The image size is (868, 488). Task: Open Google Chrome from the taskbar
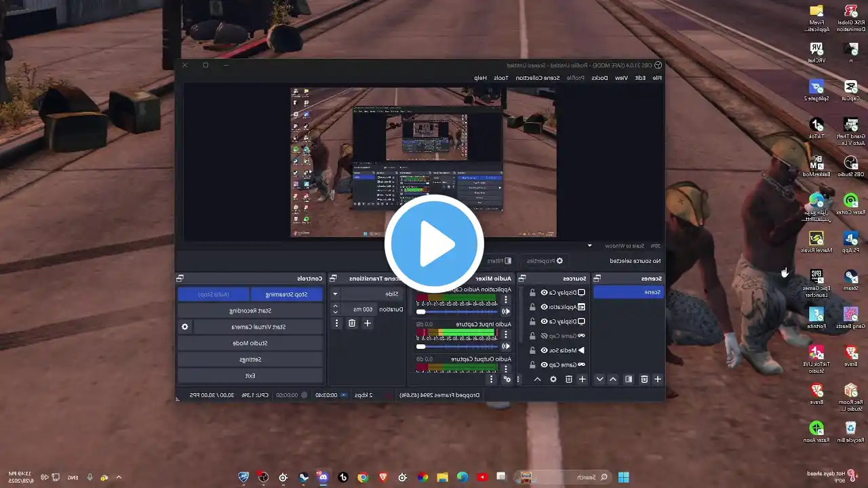point(363,477)
